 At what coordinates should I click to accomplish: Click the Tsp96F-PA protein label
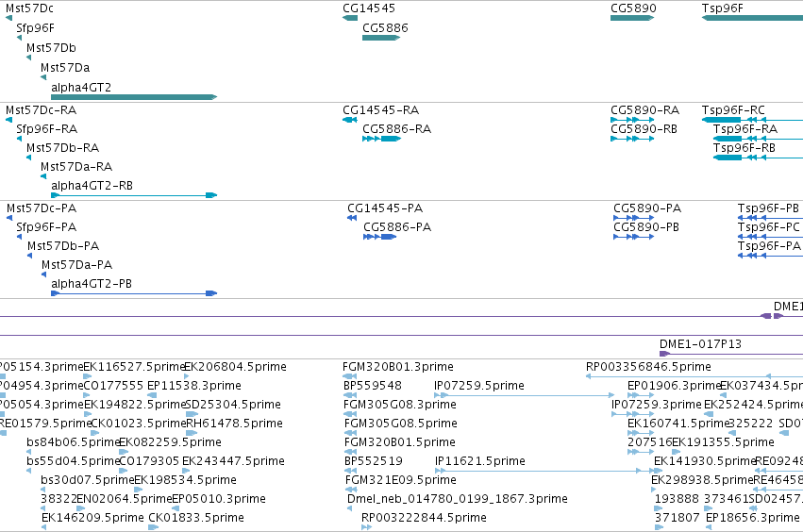769,246
